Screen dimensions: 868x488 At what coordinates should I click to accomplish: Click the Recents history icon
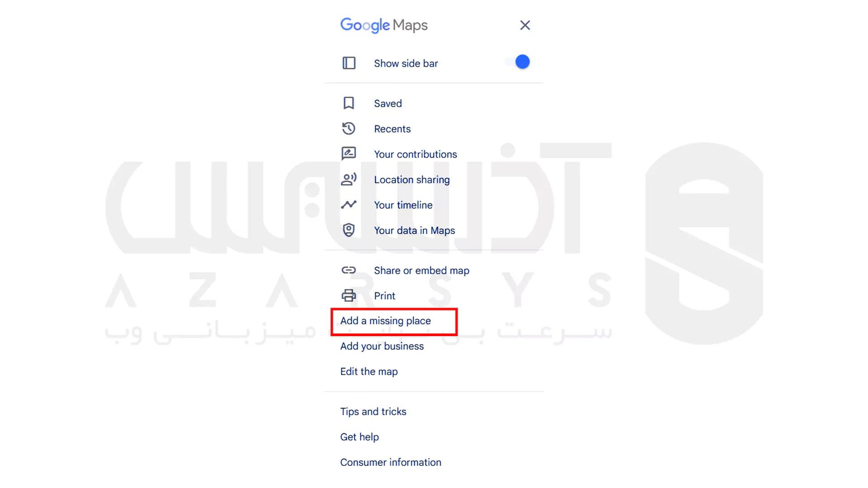click(349, 129)
